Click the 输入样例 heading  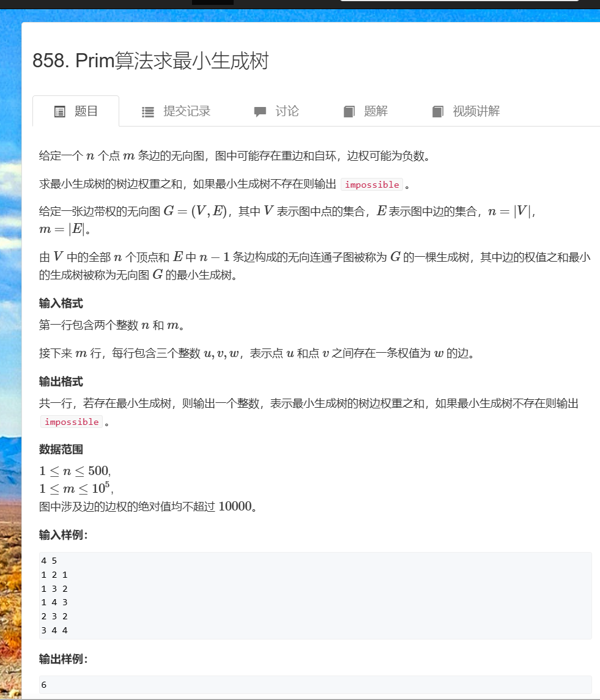tap(64, 535)
